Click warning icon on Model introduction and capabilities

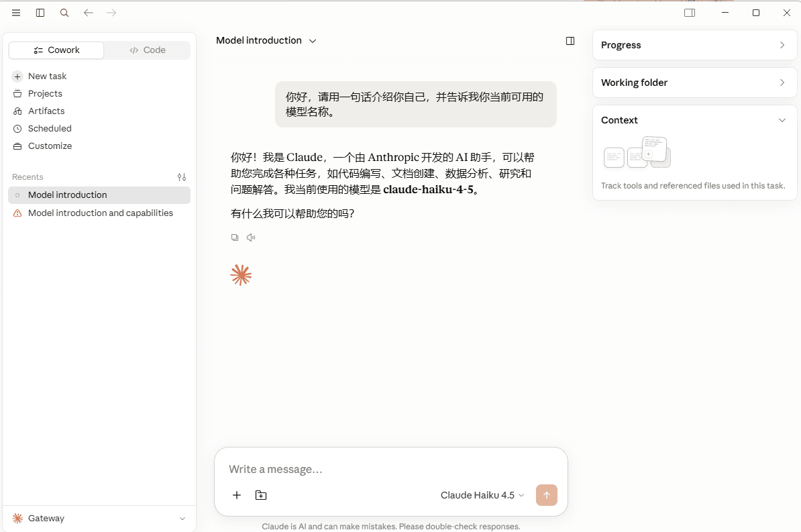pyautogui.click(x=17, y=213)
